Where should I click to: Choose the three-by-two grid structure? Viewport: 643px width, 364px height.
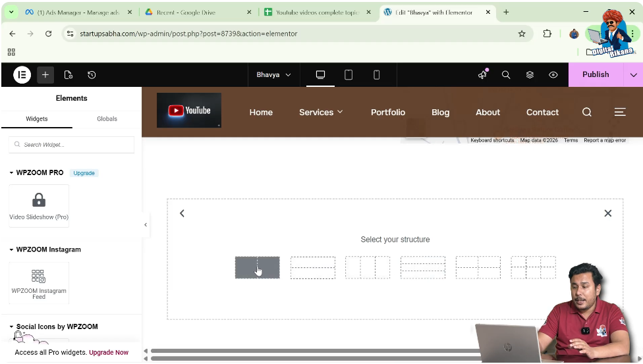(533, 268)
